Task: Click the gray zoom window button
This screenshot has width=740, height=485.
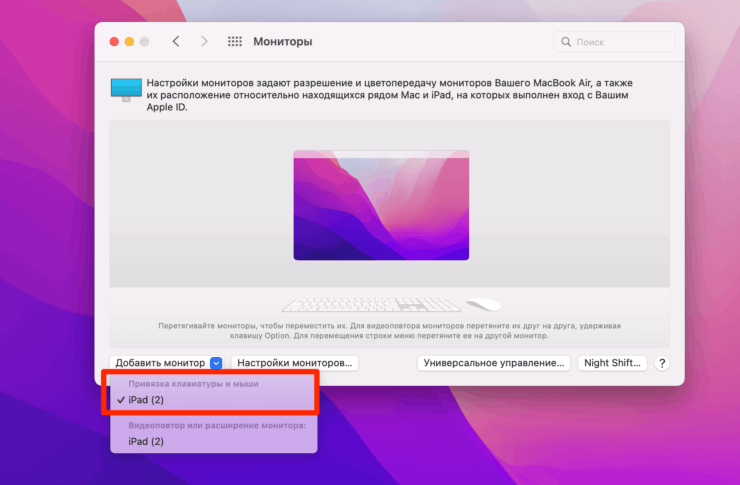Action: point(144,42)
